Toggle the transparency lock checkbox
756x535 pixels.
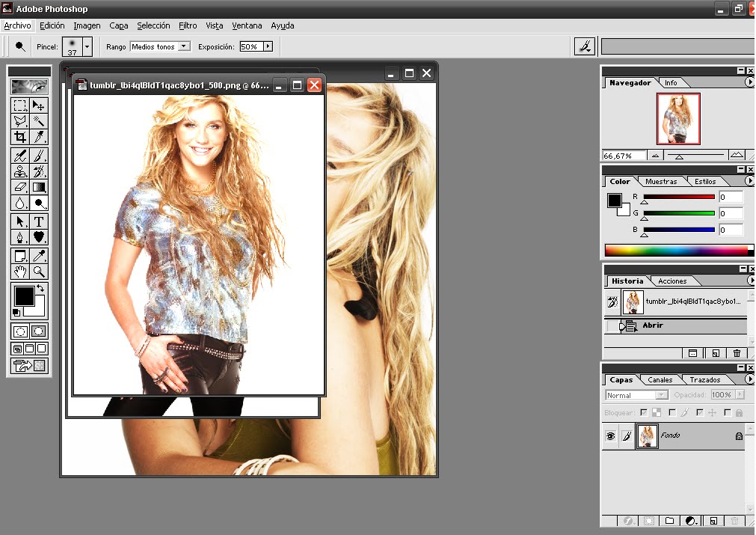643,412
